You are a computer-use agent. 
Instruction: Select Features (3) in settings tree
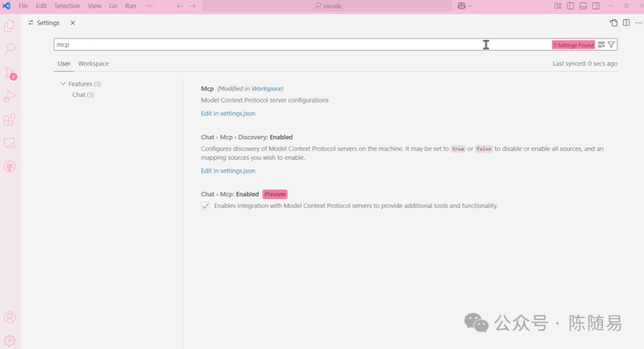(84, 83)
